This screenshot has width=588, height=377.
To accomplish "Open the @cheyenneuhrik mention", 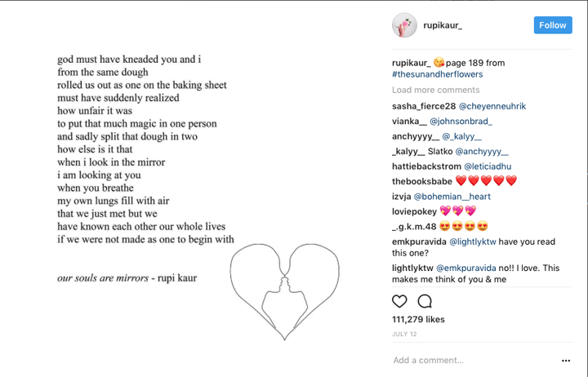I will [492, 106].
